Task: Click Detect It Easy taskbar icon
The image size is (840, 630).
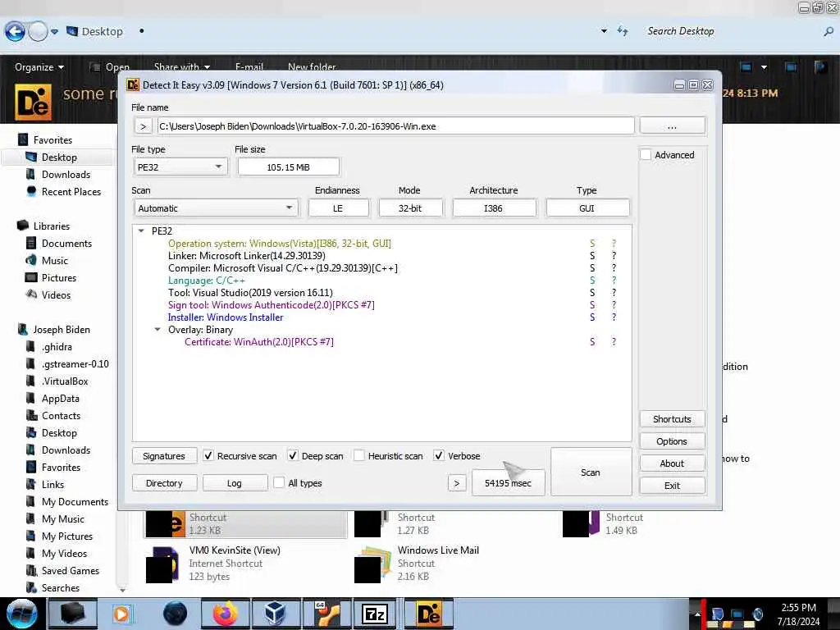Action: (x=428, y=614)
